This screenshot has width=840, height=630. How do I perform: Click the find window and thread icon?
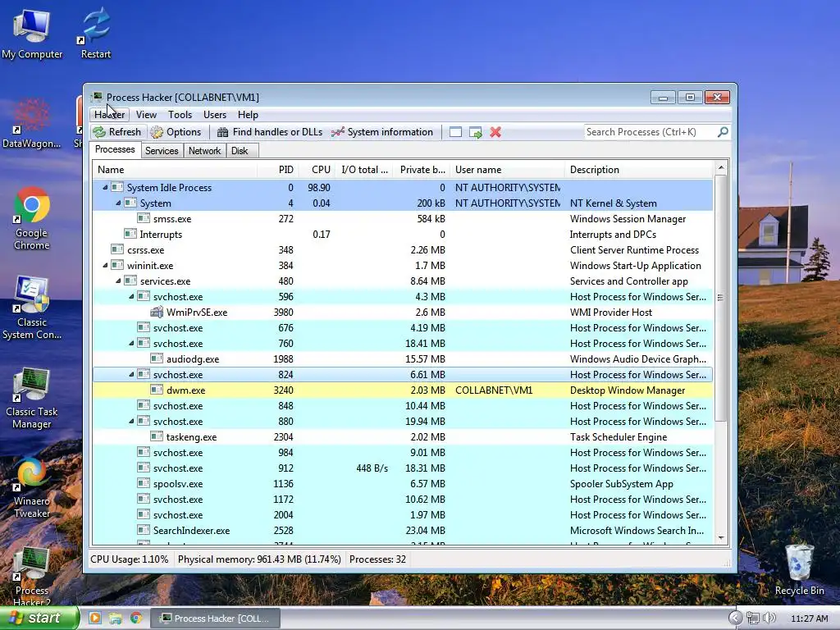pos(475,132)
